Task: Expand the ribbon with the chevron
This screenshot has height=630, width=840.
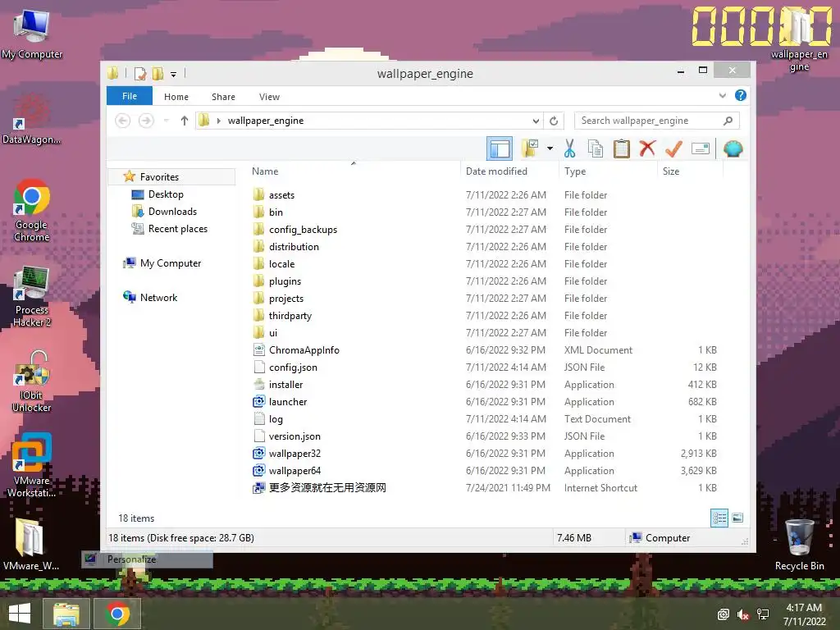Action: [723, 95]
